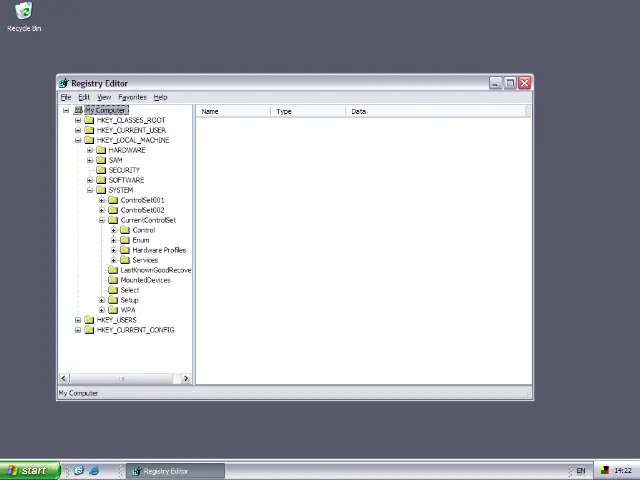Click the ControlSet001 folder icon
Screen dimensions: 640x480
click(x=113, y=200)
